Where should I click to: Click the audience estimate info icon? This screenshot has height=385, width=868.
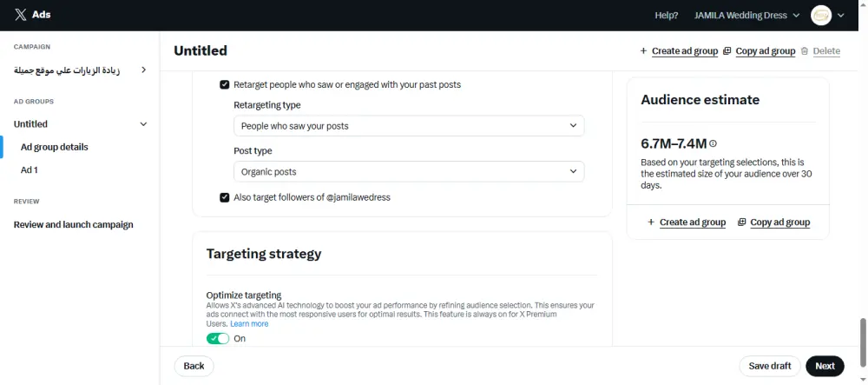(x=713, y=143)
